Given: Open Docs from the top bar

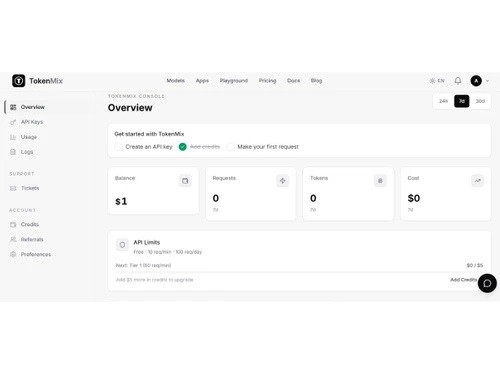Looking at the screenshot, I should (293, 81).
